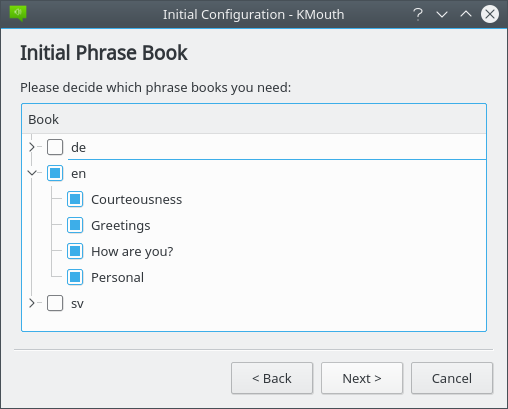Collapse the en tree node
Viewport: 508px width, 409px height.
[32, 173]
